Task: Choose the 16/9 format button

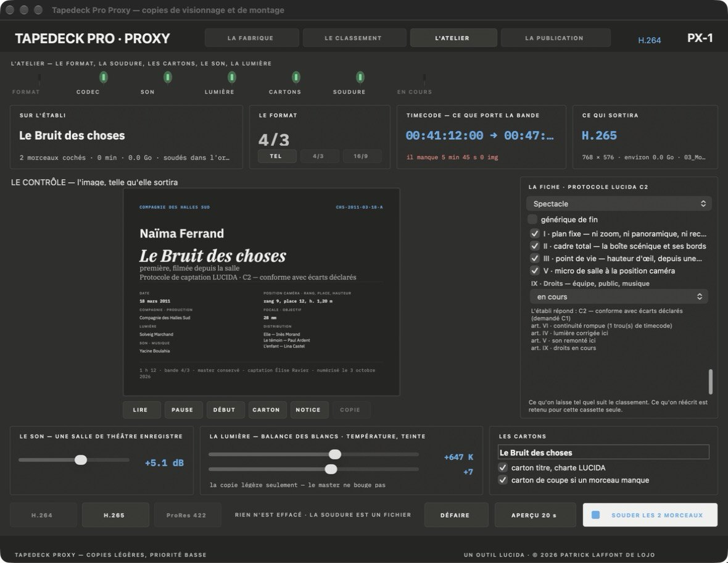Action: [362, 156]
